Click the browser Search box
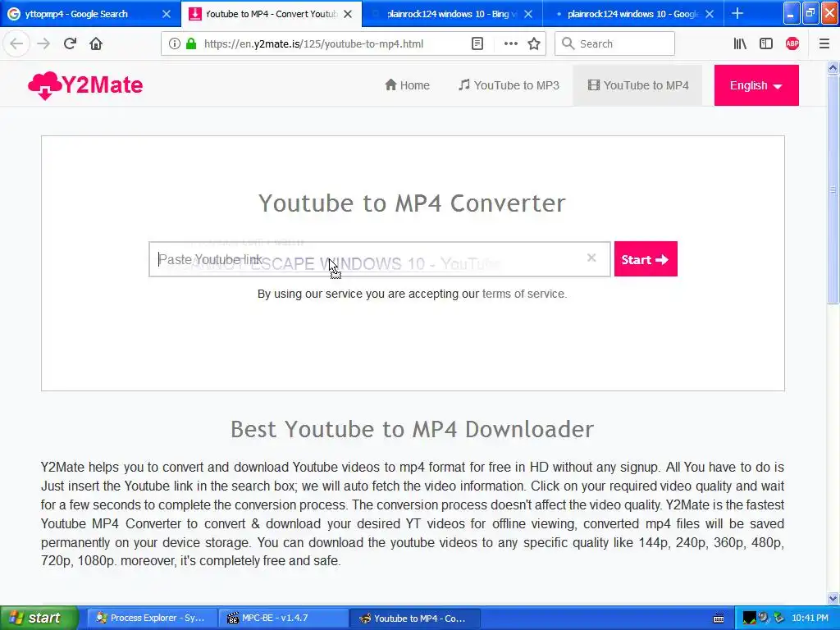Viewport: 840px width, 630px height. (x=614, y=43)
